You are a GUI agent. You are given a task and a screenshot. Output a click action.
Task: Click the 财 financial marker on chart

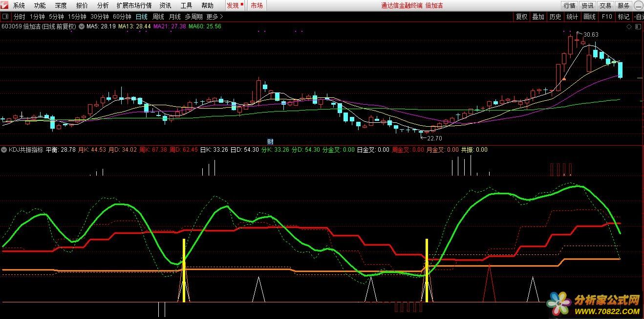click(270, 142)
